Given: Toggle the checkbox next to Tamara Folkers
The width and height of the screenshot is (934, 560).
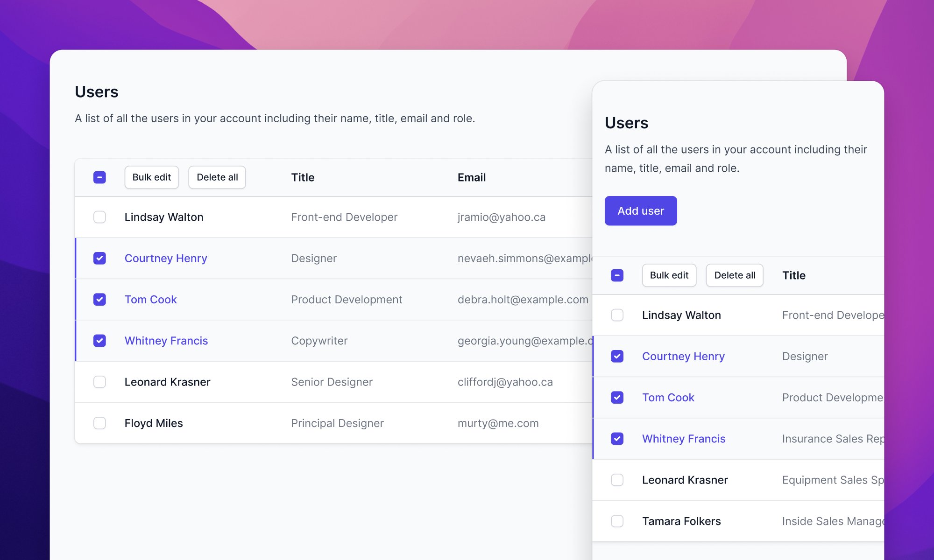Looking at the screenshot, I should click(616, 521).
